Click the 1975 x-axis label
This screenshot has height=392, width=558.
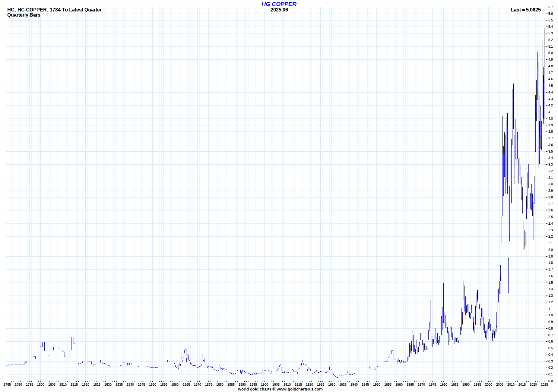click(433, 384)
